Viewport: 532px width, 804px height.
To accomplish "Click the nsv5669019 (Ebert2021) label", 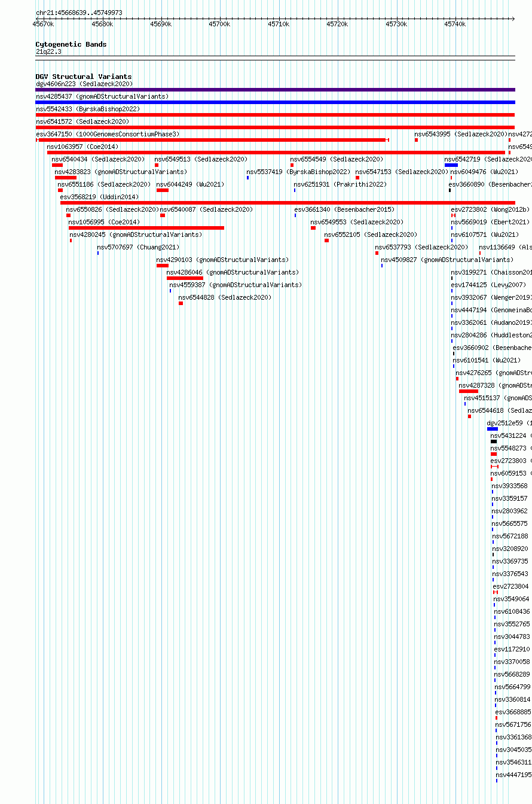I will click(x=490, y=222).
